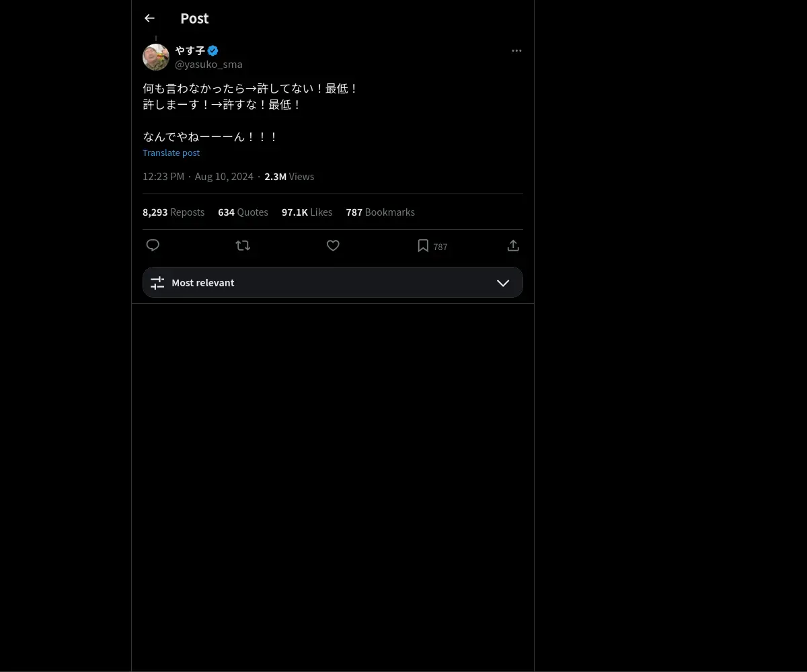
Task: Click the やす子 display name
Action: tap(190, 50)
